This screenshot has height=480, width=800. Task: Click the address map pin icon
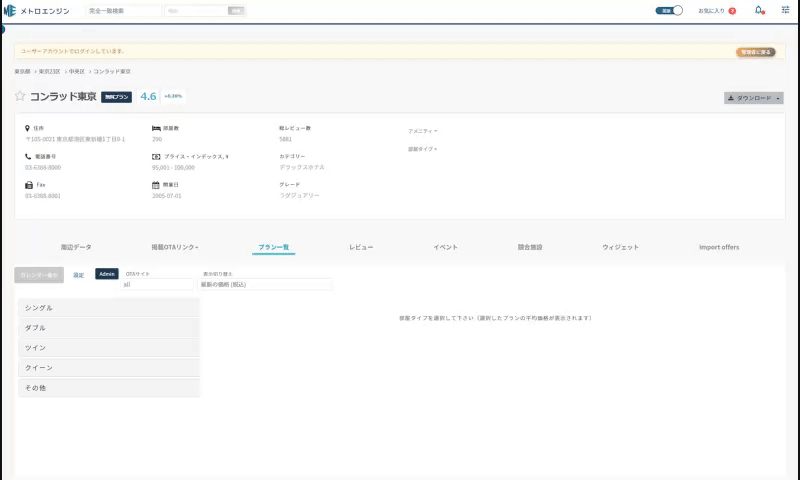(28, 129)
